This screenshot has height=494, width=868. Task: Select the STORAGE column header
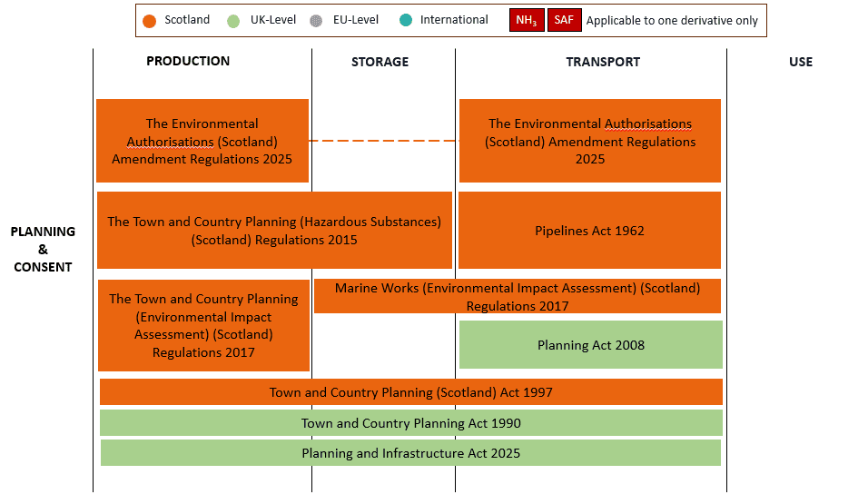pyautogui.click(x=380, y=62)
